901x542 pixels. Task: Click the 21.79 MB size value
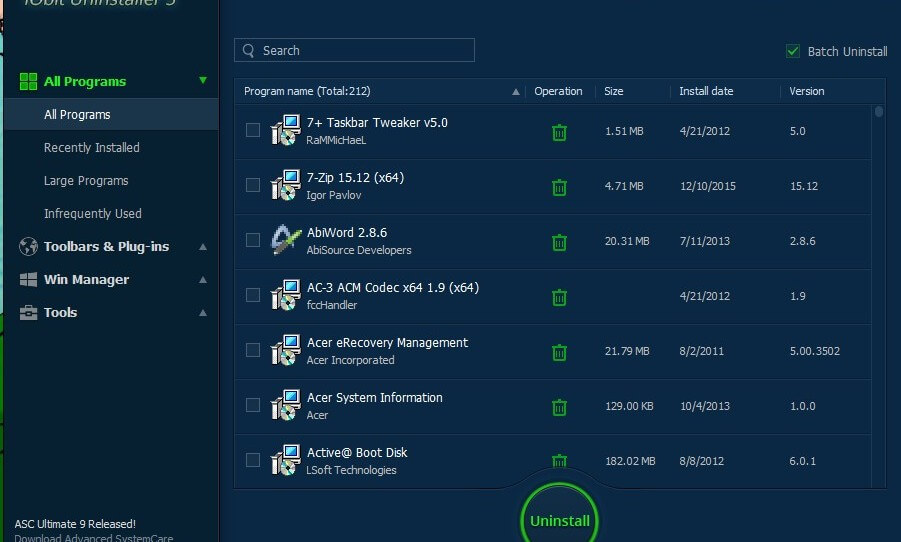627,351
